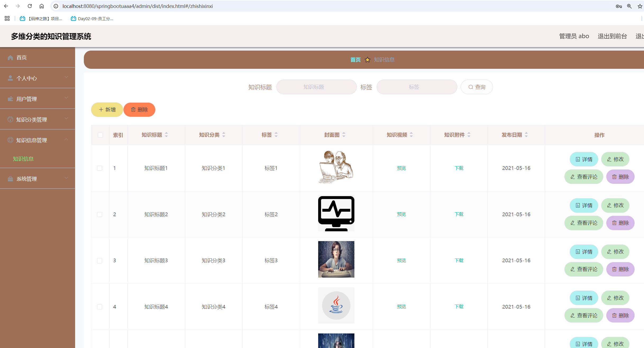Screen dimensions: 644x348
Task: Expand the 用户管理 menu
Action: 66,98
